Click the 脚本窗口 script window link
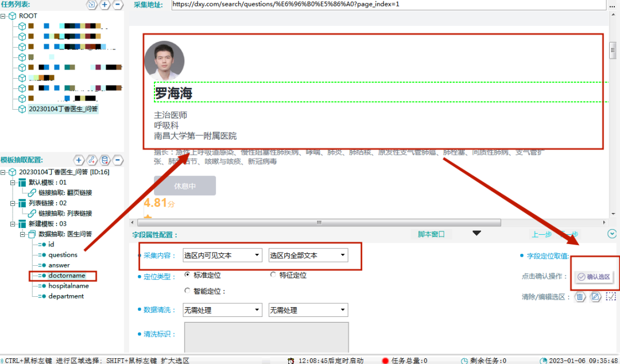Viewport: 620px width, 364px height. coord(431,234)
